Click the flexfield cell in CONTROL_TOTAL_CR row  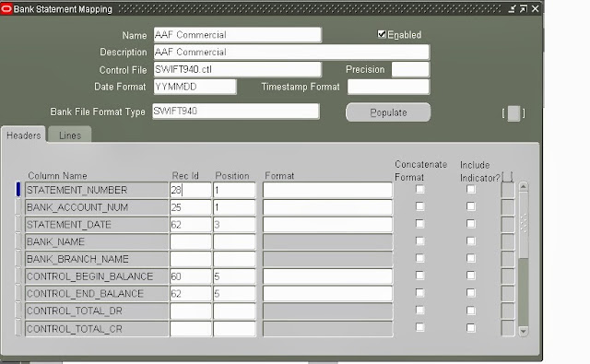coord(508,328)
